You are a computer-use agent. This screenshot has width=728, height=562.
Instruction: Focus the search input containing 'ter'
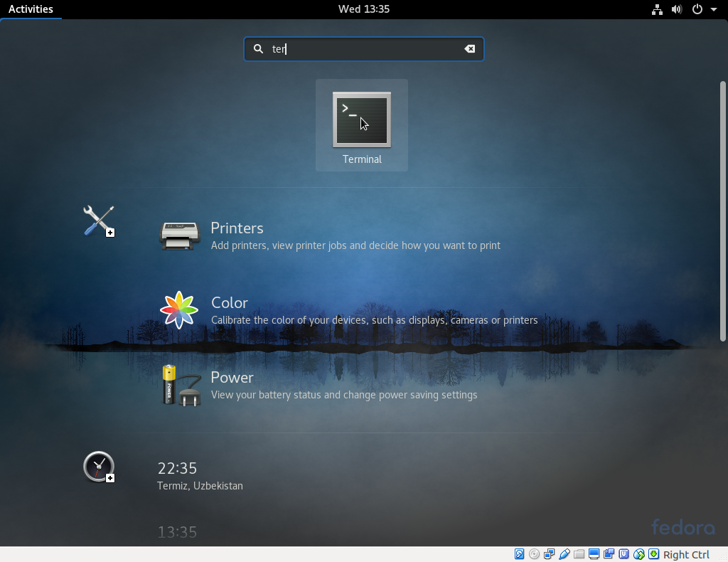363,49
